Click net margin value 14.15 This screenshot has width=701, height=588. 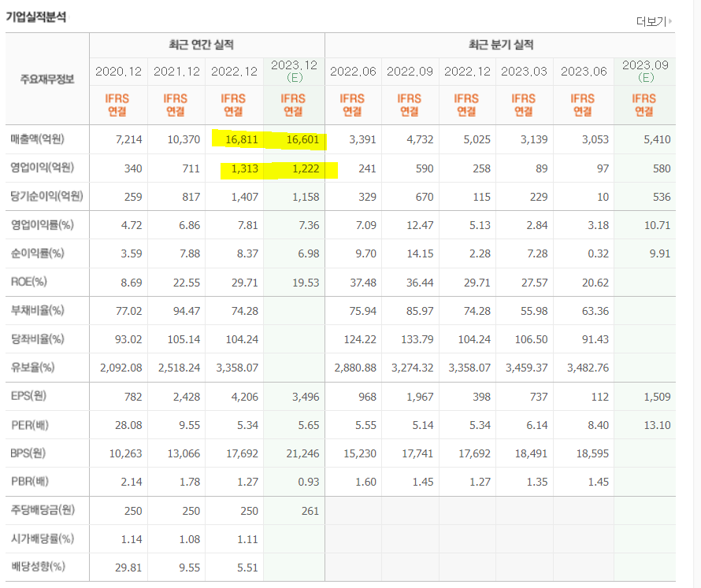420,253
